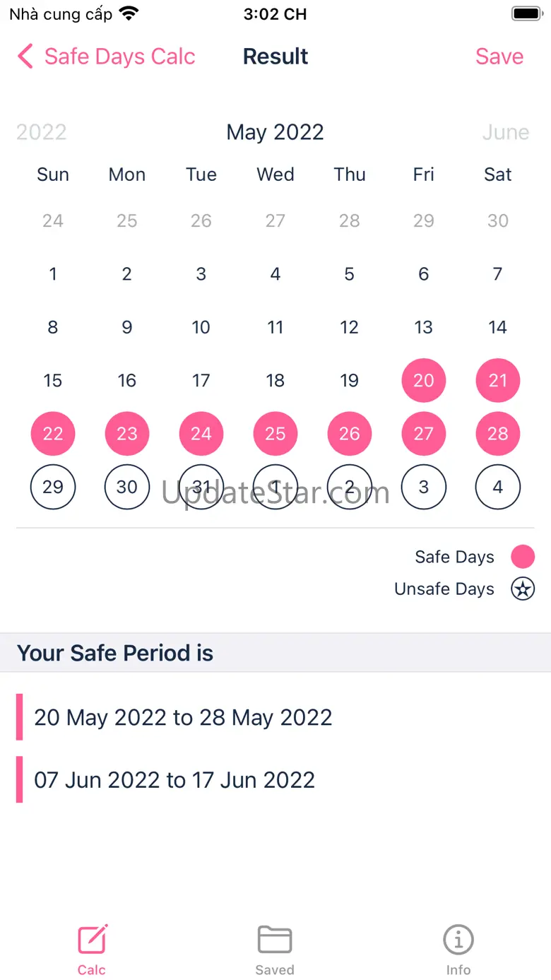
Task: Select circled unsafe day 29
Action: point(53,487)
